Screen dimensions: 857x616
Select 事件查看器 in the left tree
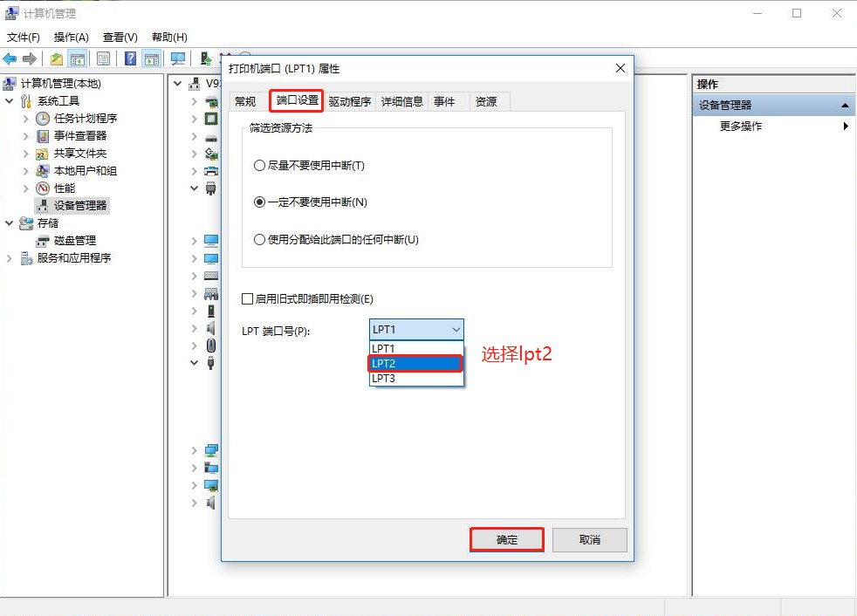(79, 136)
